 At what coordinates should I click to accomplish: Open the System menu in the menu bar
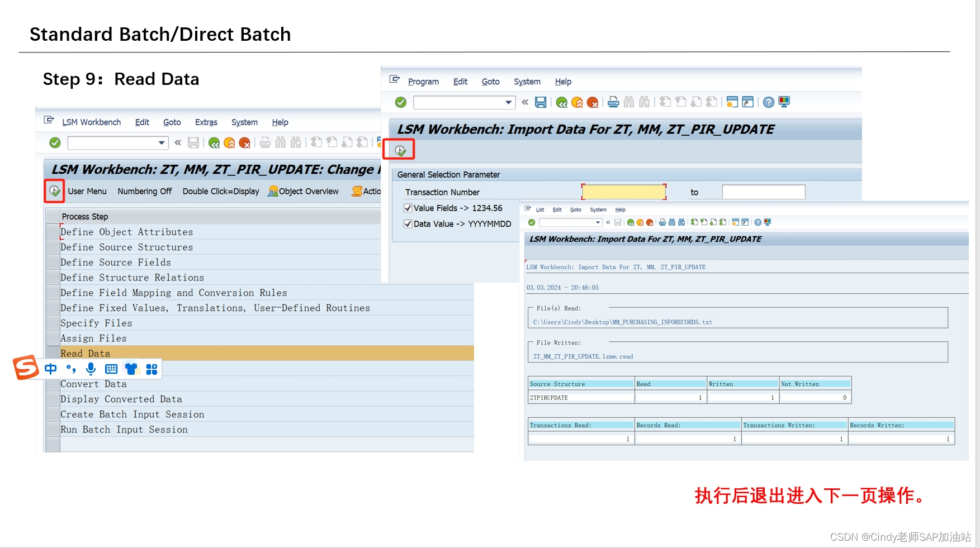tap(526, 82)
